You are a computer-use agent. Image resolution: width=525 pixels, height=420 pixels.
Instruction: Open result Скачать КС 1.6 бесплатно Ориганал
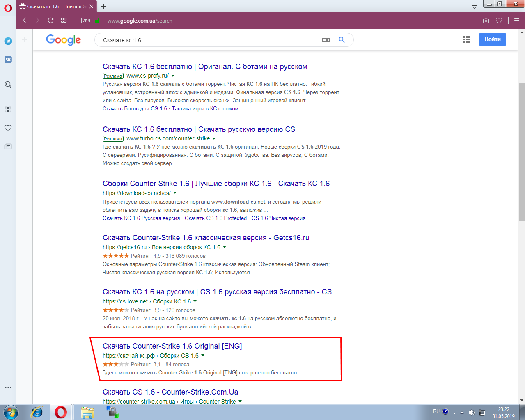[205, 67]
